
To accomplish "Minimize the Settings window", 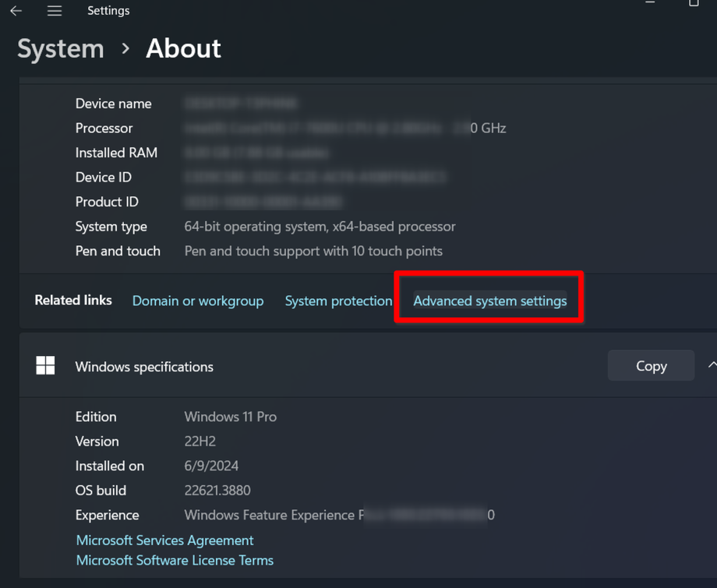I will [x=650, y=4].
